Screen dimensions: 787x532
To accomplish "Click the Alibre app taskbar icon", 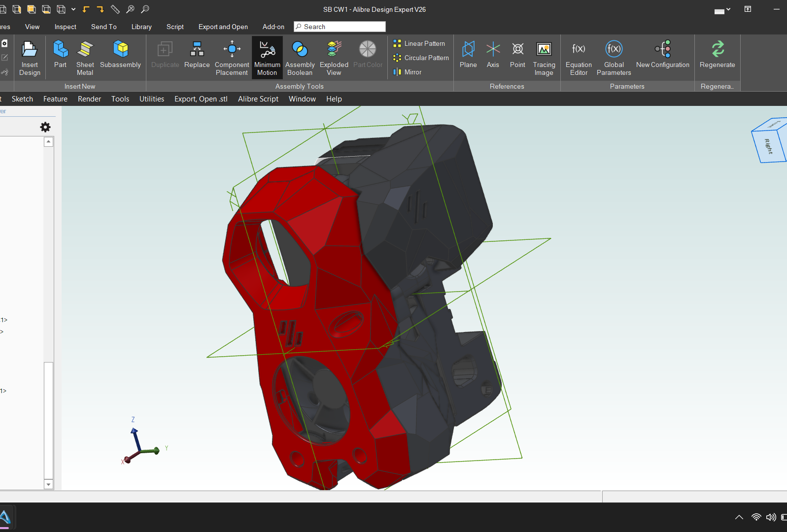I will tap(5, 517).
